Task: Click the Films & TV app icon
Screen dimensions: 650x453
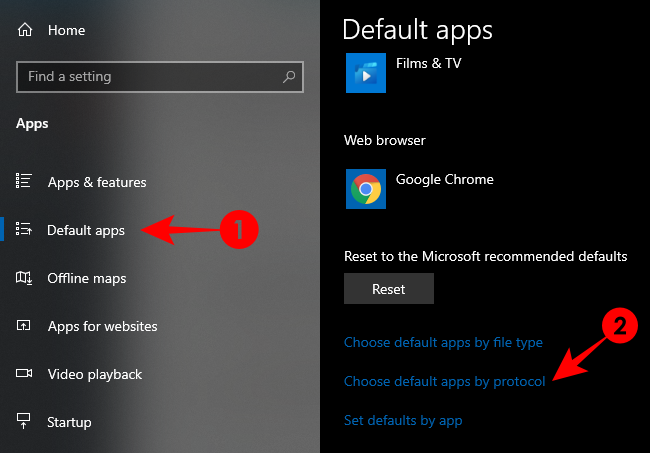Action: pos(366,73)
